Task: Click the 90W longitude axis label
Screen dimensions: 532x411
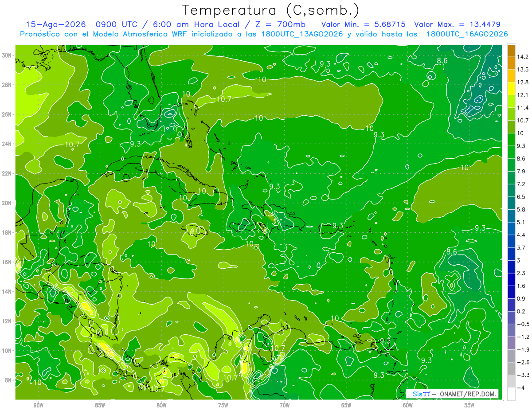Action: point(39,405)
